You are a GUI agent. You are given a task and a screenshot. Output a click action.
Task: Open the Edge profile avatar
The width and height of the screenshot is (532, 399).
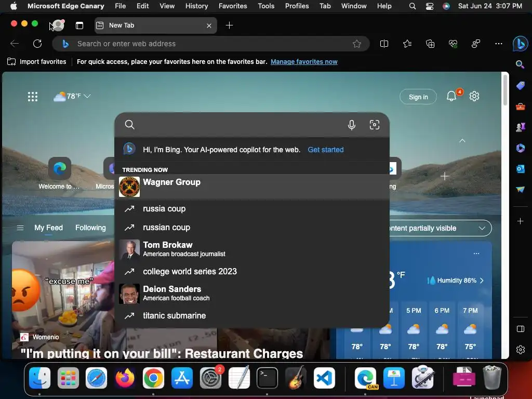tap(58, 25)
